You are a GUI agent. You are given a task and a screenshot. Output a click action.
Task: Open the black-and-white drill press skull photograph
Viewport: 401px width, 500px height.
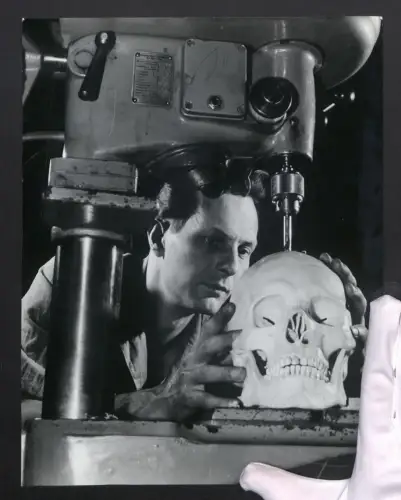(202, 251)
